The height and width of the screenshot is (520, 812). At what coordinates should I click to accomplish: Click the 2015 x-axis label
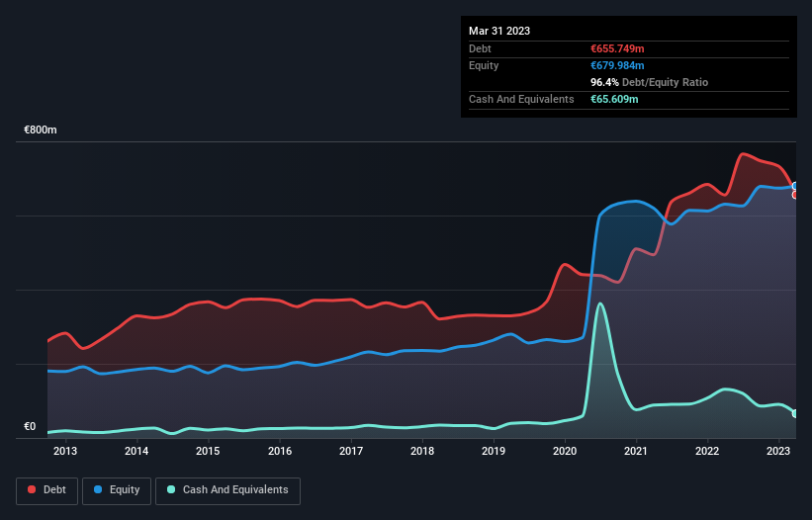click(x=208, y=451)
